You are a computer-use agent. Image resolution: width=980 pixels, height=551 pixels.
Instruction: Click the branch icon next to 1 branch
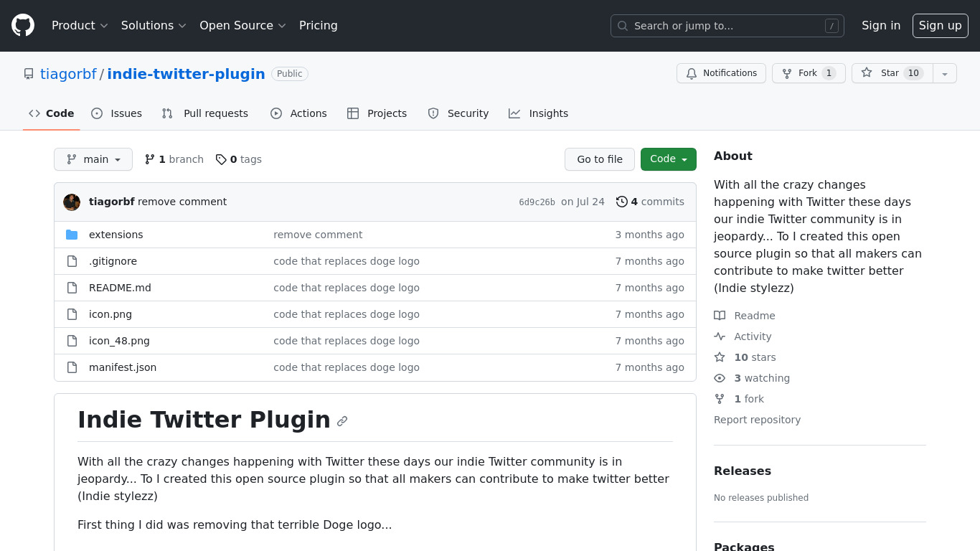(150, 159)
